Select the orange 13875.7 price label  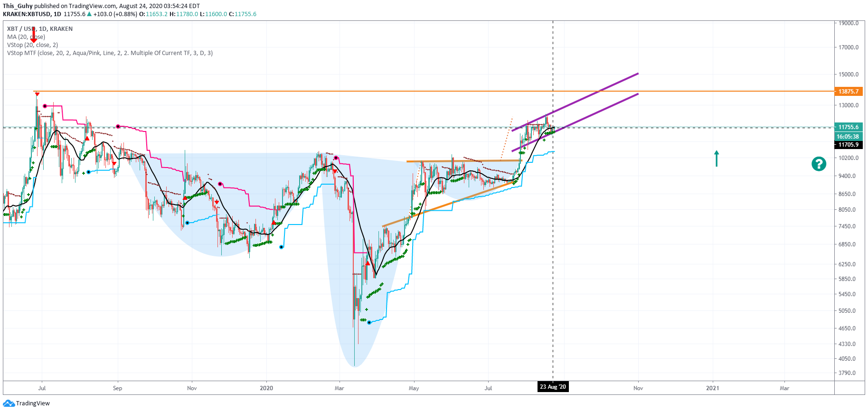point(848,91)
